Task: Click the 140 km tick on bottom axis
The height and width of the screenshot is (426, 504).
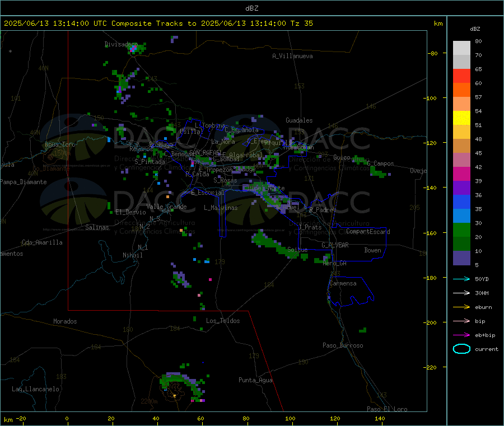Action: pos(380,418)
